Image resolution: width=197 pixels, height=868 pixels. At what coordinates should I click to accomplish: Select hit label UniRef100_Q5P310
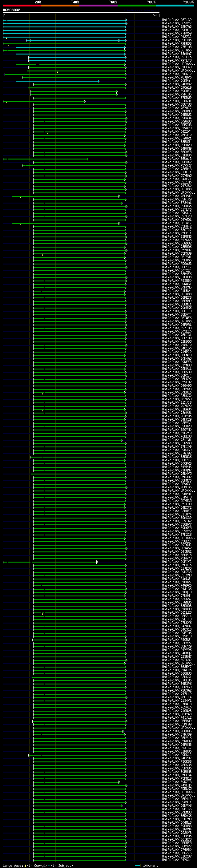point(176,135)
